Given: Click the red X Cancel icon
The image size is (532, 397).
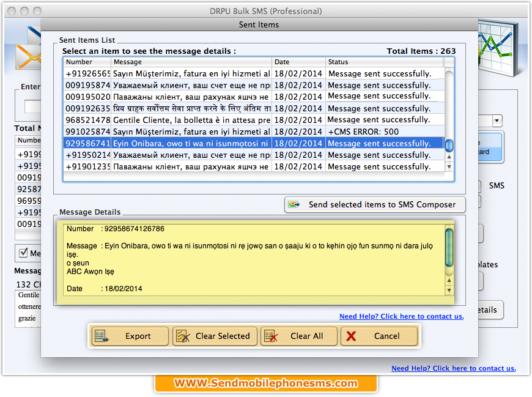Looking at the screenshot, I should pos(351,336).
